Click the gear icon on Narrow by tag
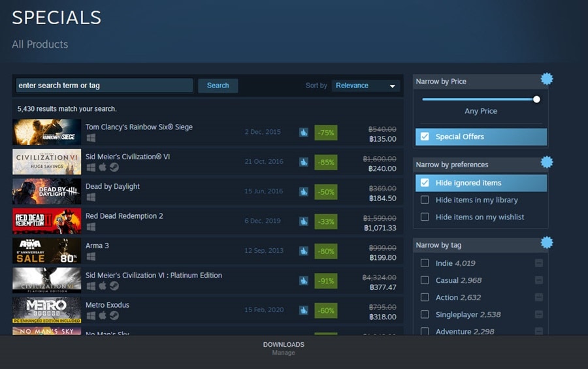The height and width of the screenshot is (369, 588). [x=547, y=242]
